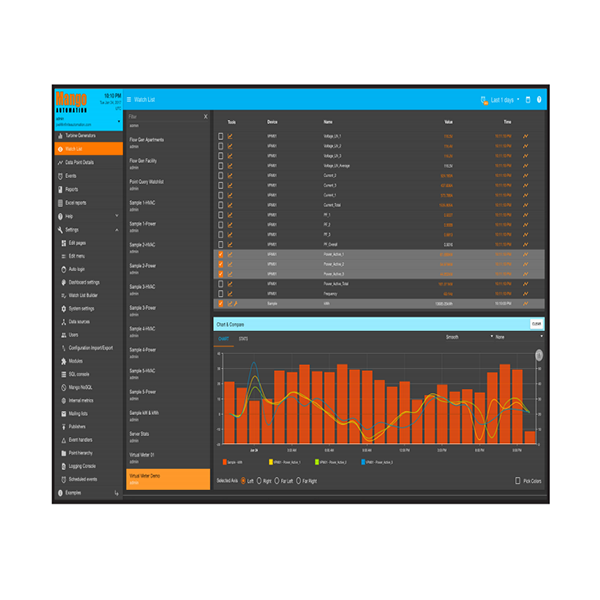Open the Data Point Details page icon
Image resolution: width=600 pixels, height=600 pixels.
click(60, 162)
